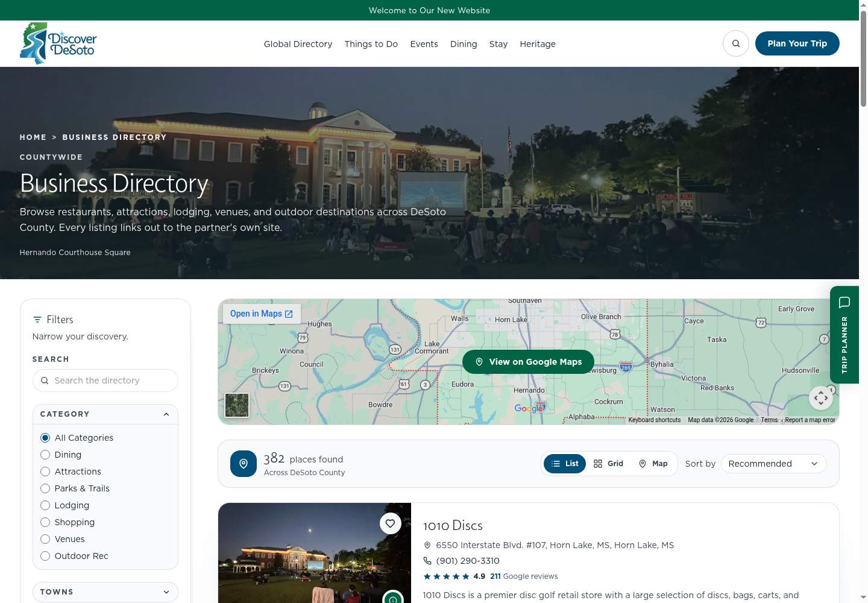Click the Trip Planner chat icon

844,302
